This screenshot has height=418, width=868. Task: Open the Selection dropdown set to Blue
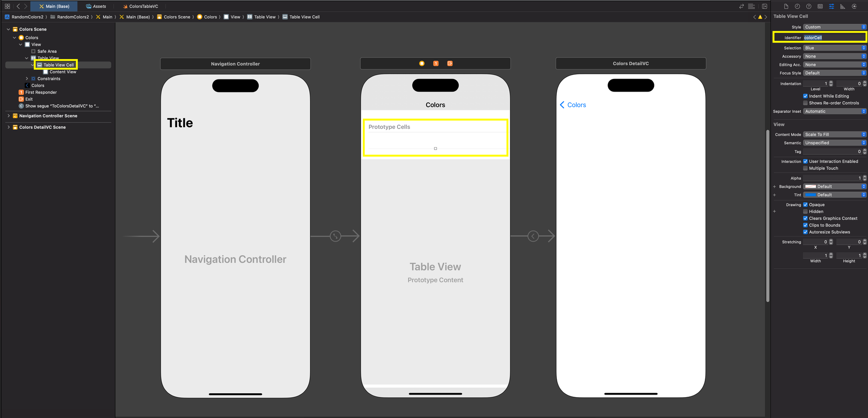tap(835, 48)
